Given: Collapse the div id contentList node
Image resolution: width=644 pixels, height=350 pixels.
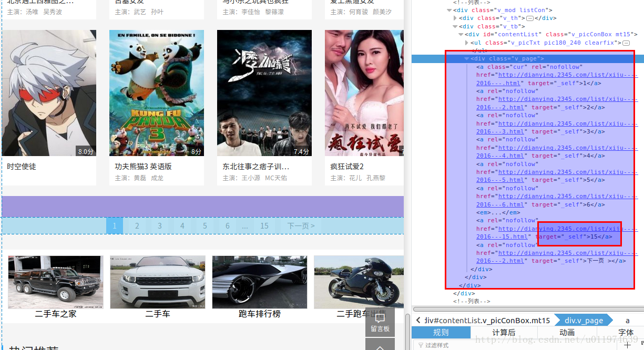Looking at the screenshot, I should pyautogui.click(x=461, y=34).
